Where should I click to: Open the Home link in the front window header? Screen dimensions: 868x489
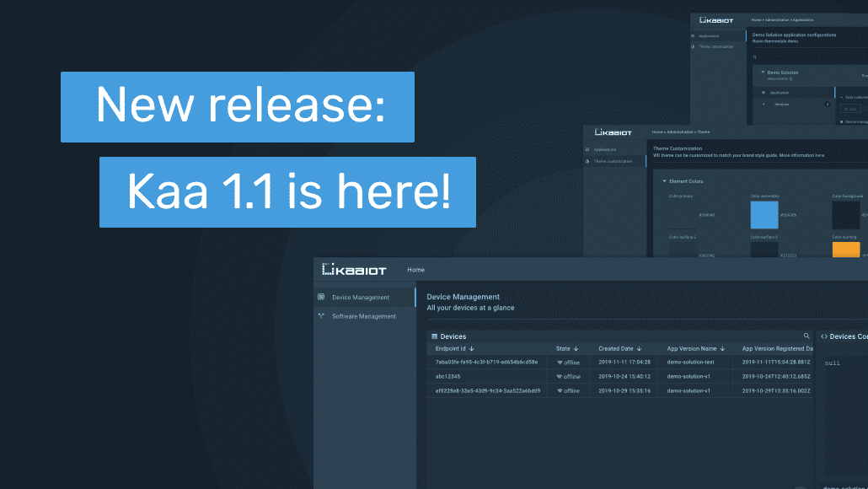[x=415, y=270]
